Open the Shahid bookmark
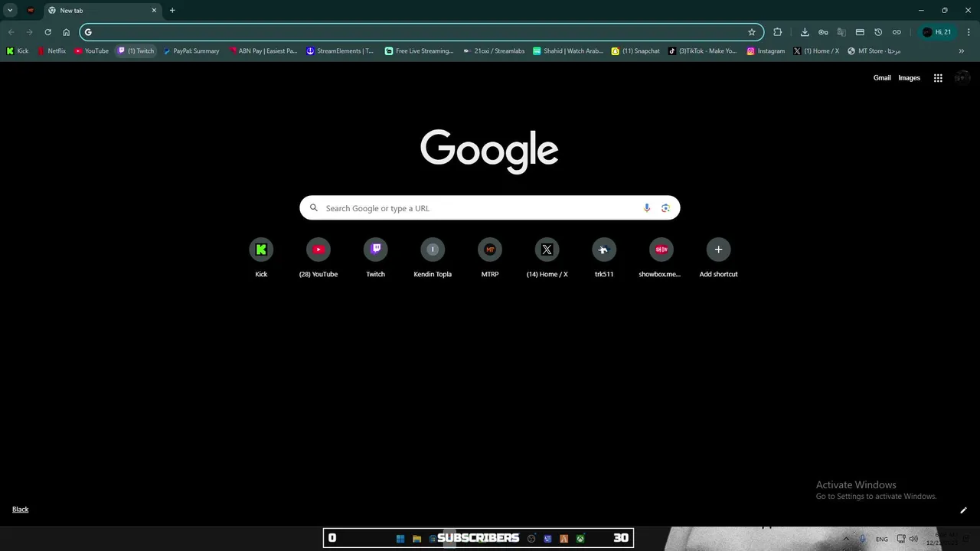The image size is (980, 551). 568,51
